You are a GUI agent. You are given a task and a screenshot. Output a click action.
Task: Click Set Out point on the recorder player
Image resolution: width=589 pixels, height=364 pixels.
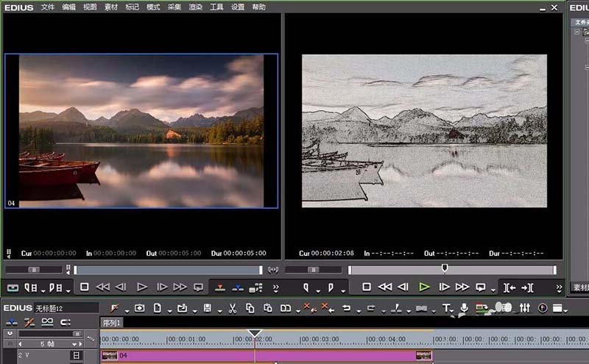click(x=331, y=288)
